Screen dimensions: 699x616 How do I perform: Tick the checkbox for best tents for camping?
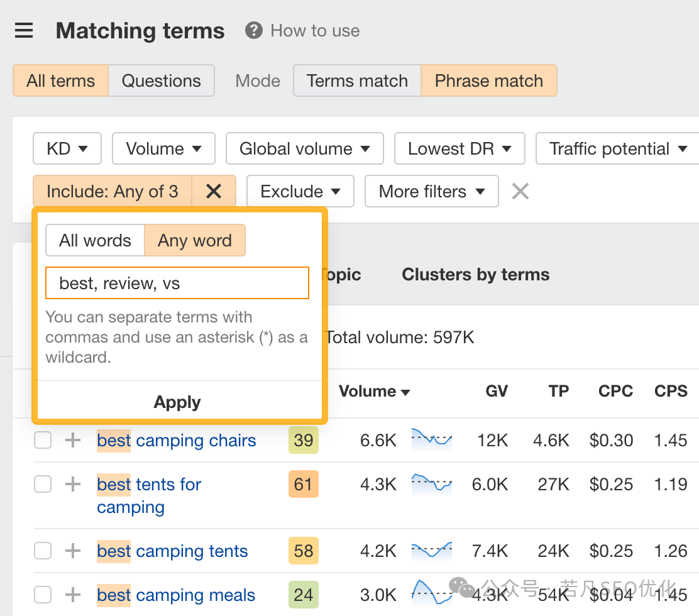pyautogui.click(x=43, y=484)
